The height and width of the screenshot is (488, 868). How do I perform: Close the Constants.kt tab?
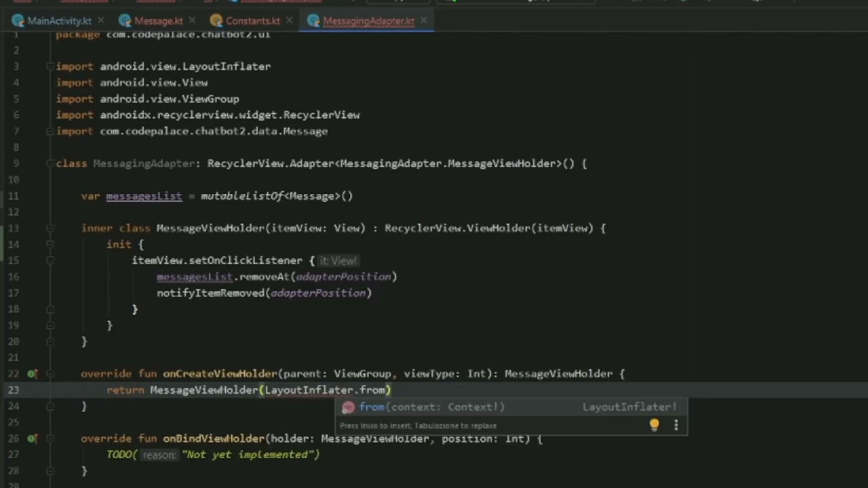pos(289,21)
